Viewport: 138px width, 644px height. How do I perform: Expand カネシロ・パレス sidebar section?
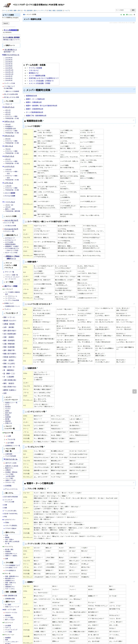pyautogui.click(x=9, y=136)
